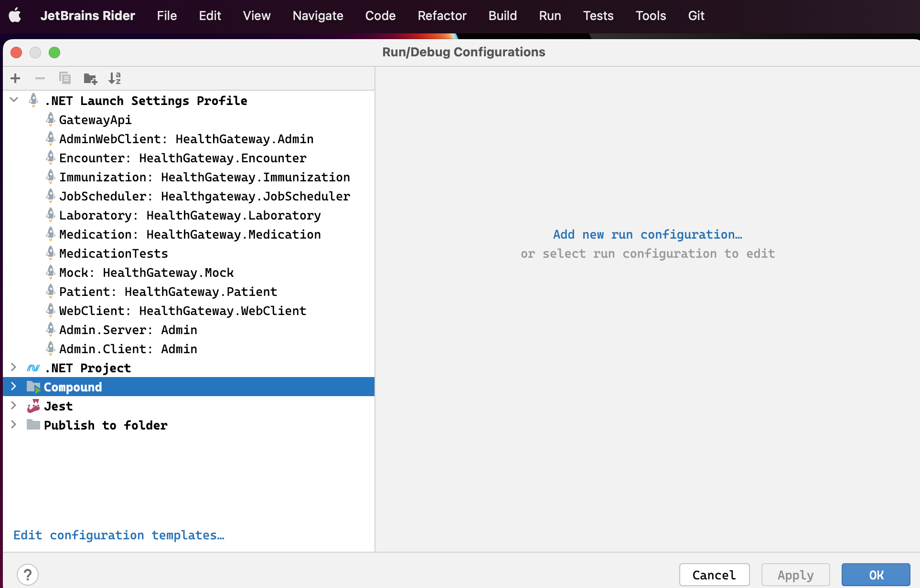Confirm with the OK button

click(x=876, y=575)
